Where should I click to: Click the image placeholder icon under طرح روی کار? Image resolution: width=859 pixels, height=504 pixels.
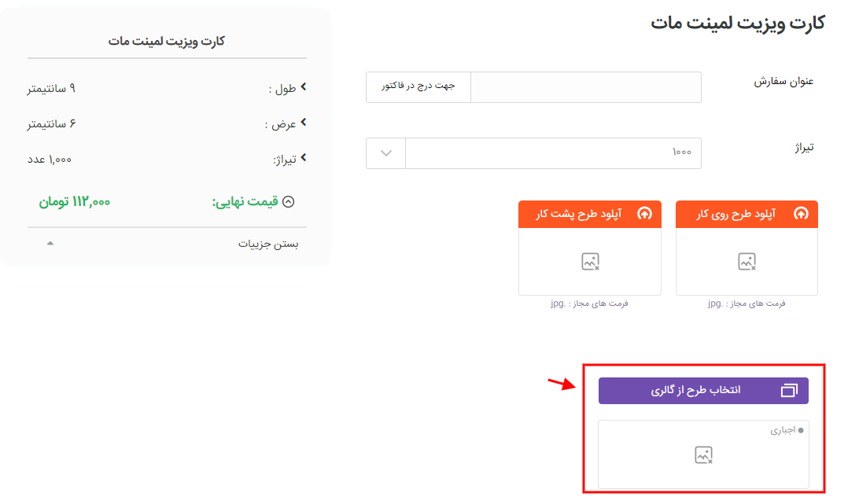tap(747, 261)
